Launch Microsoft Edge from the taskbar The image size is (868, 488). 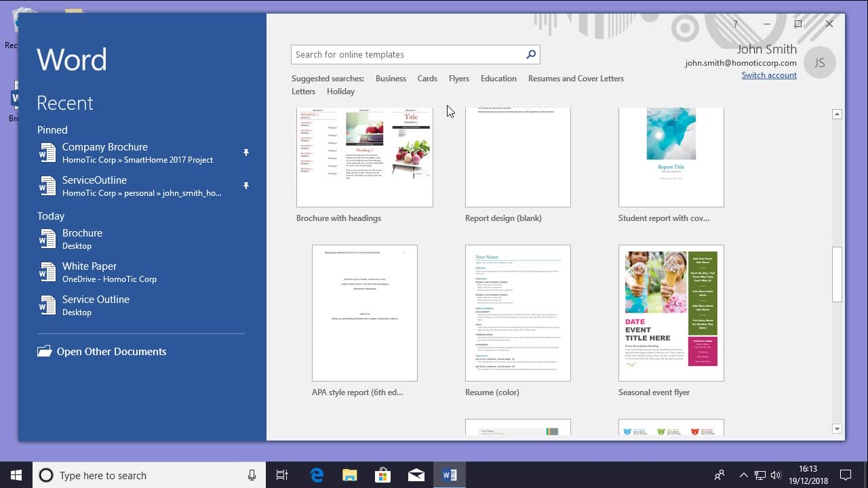click(x=317, y=475)
